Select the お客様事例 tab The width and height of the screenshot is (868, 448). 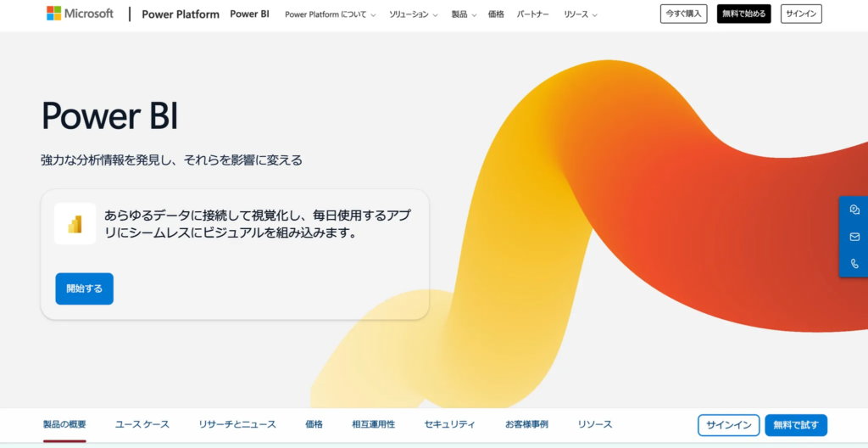(526, 425)
